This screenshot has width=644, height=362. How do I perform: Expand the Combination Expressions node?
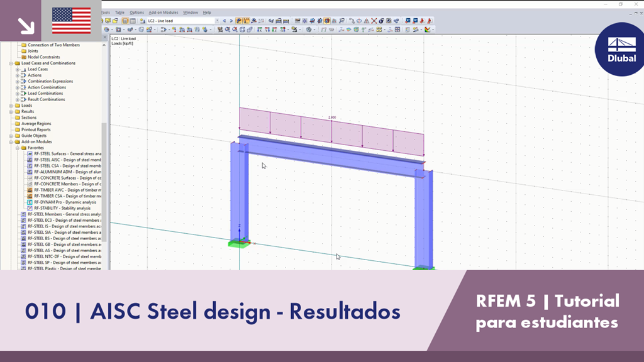[17, 81]
